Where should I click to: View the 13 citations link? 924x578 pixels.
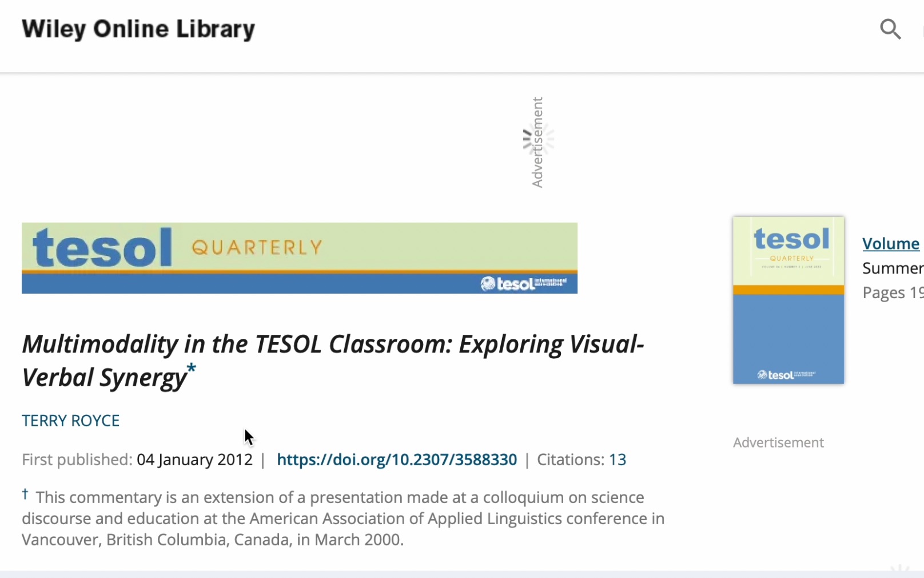click(617, 460)
